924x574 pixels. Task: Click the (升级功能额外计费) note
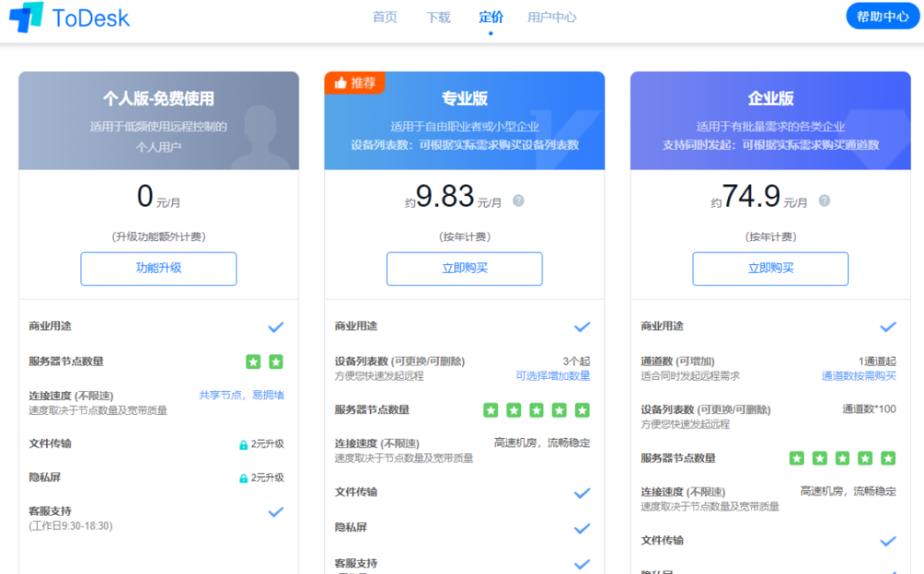159,237
